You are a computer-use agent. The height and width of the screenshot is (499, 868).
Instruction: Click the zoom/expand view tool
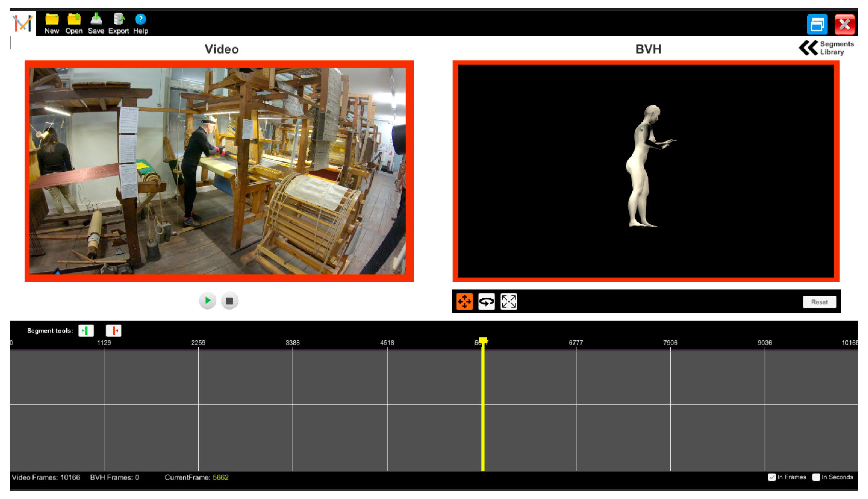coord(508,302)
